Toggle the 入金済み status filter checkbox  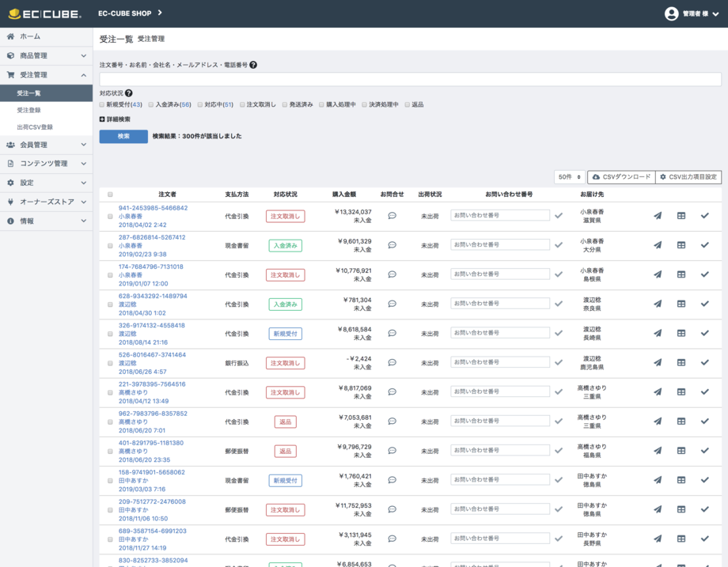[x=151, y=105]
